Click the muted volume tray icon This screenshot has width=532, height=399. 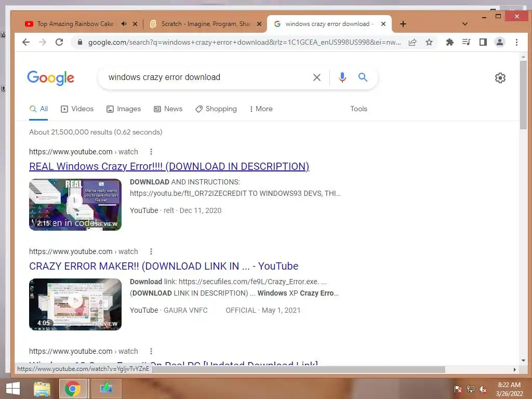(x=483, y=389)
